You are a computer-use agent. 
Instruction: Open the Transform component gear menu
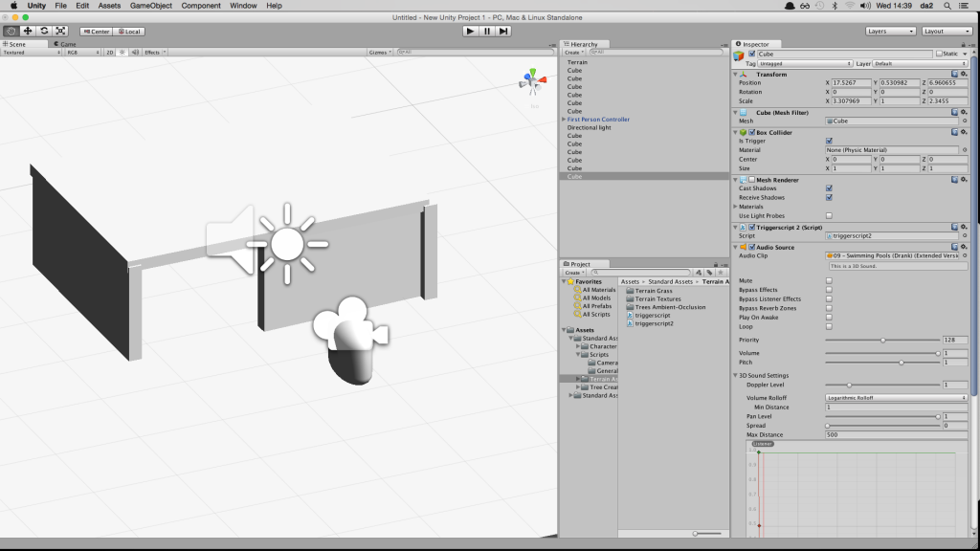tap(965, 74)
